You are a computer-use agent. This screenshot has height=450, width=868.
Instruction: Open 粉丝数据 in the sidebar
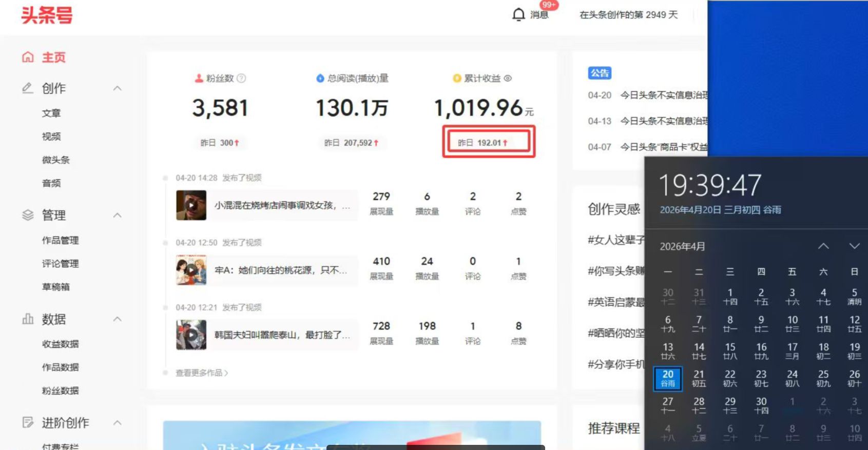tap(61, 390)
